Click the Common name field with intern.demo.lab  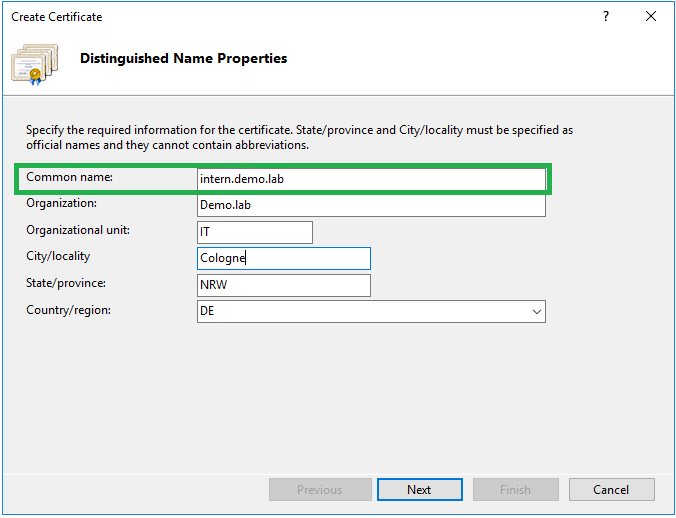point(371,179)
